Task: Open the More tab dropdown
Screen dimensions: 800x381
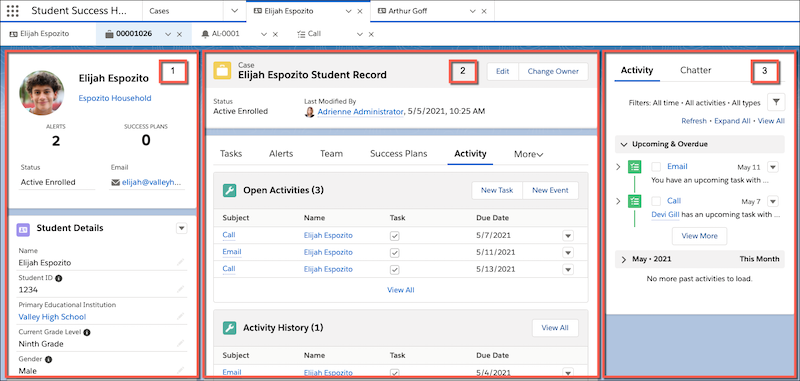Action: point(529,154)
